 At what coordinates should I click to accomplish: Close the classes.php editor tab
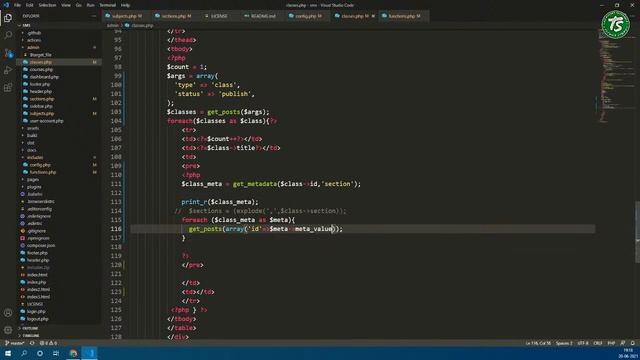tap(373, 16)
